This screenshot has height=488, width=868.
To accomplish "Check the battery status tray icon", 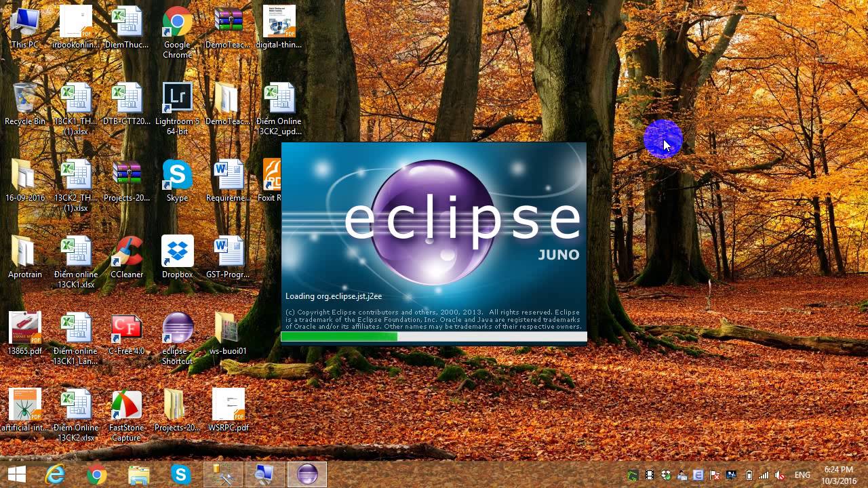I will pyautogui.click(x=749, y=475).
